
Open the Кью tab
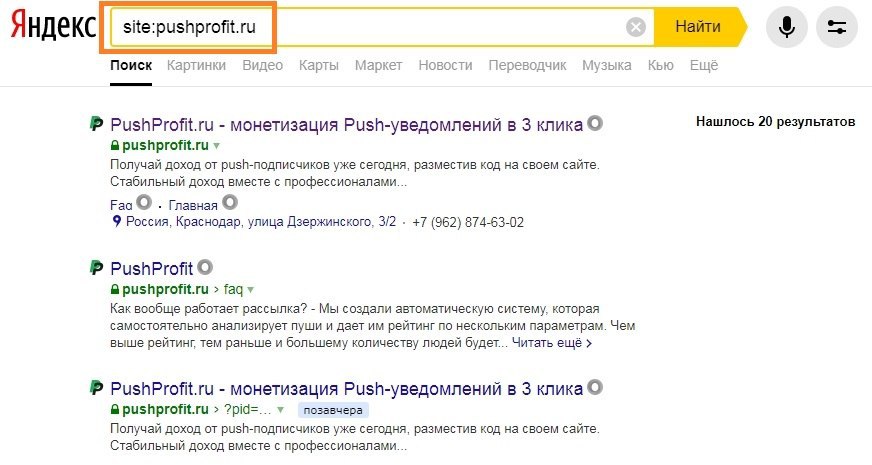661,65
